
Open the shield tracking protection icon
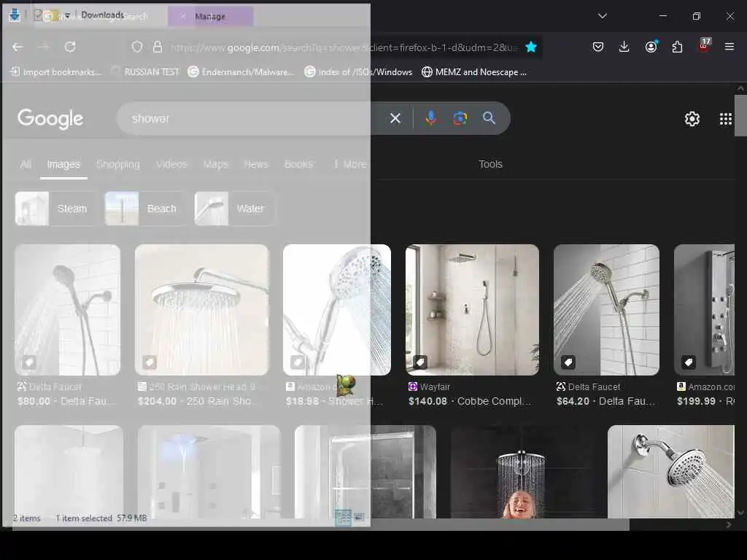pos(137,47)
